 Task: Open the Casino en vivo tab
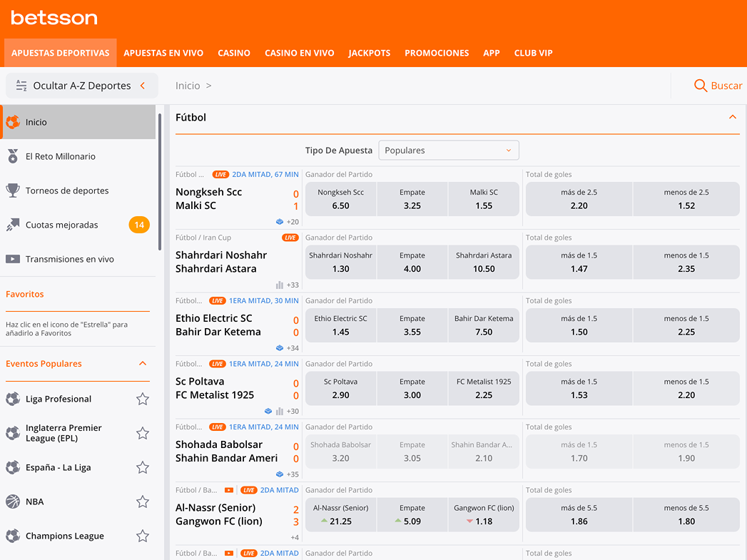(x=299, y=53)
